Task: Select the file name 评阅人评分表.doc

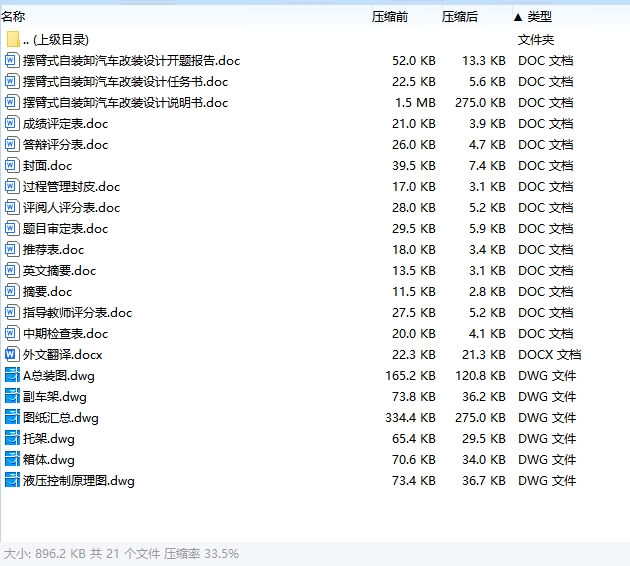Action: coord(72,208)
